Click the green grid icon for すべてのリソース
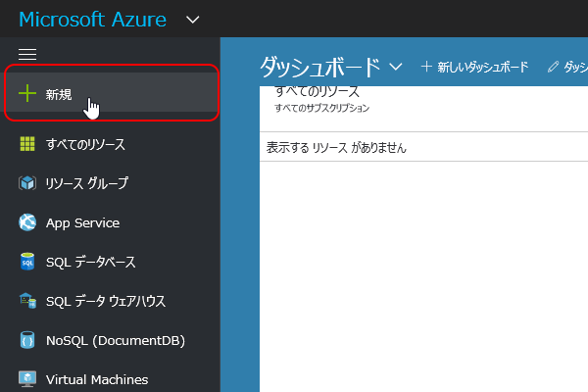The height and width of the screenshot is (392, 588). 27,144
